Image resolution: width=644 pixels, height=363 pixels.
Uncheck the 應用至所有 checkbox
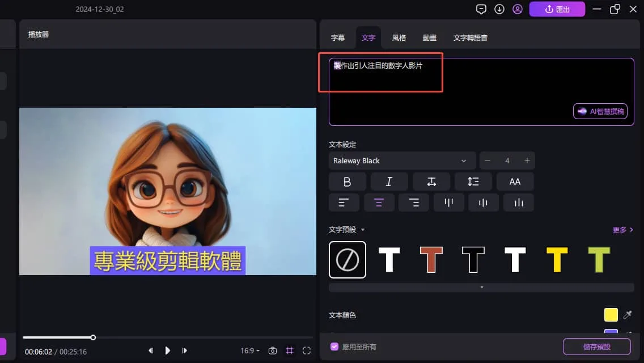[x=334, y=347]
